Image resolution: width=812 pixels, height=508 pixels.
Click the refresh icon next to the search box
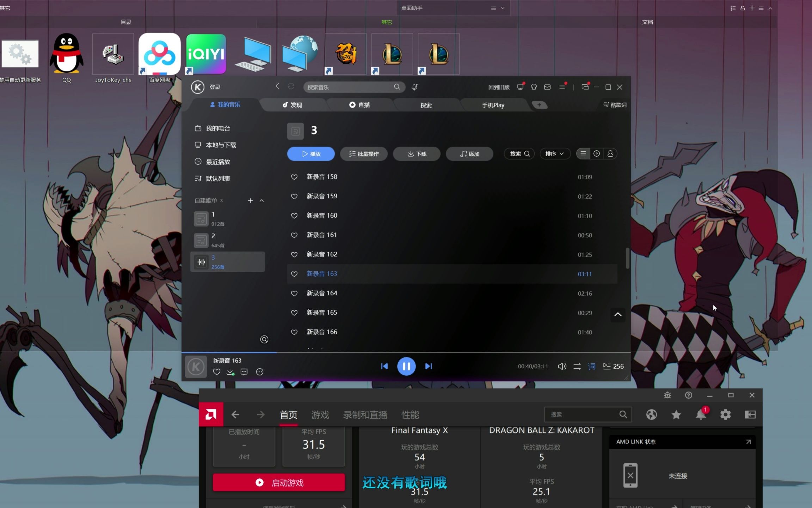tap(291, 86)
